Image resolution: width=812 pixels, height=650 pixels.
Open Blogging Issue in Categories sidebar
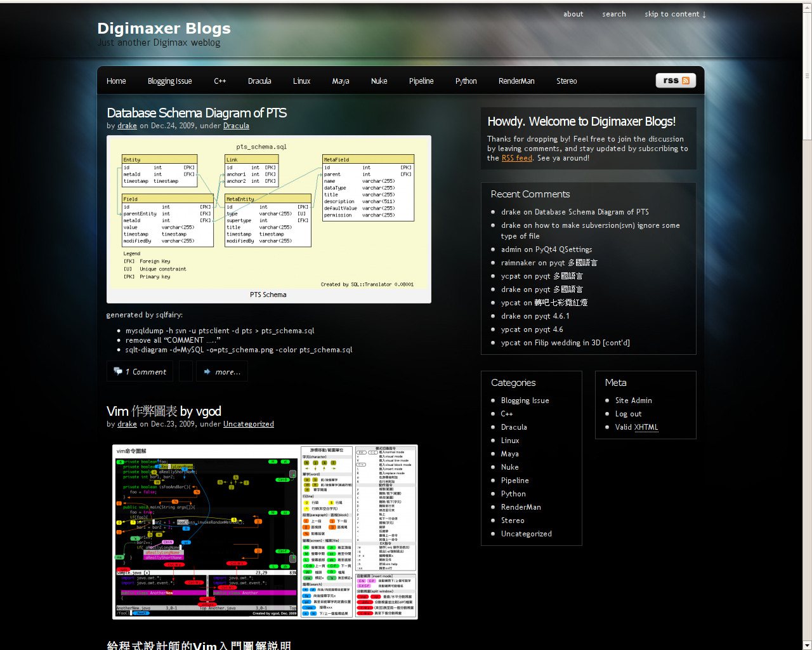point(525,401)
